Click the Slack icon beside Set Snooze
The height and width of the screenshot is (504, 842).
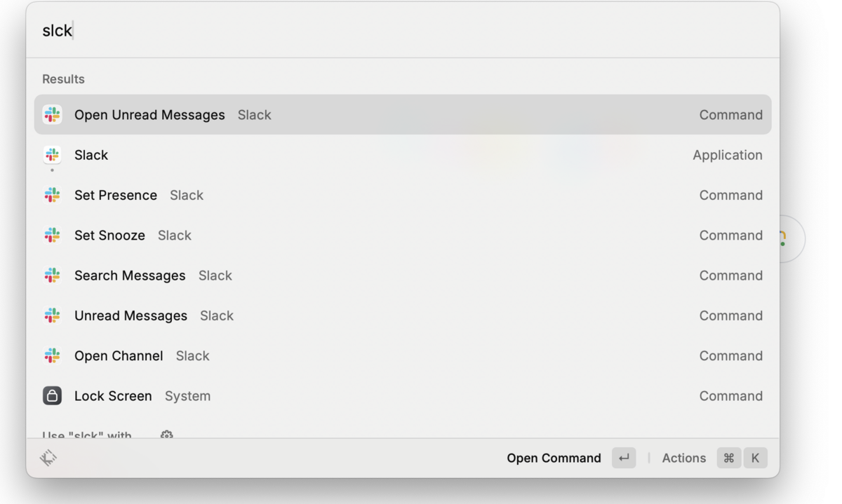point(52,236)
